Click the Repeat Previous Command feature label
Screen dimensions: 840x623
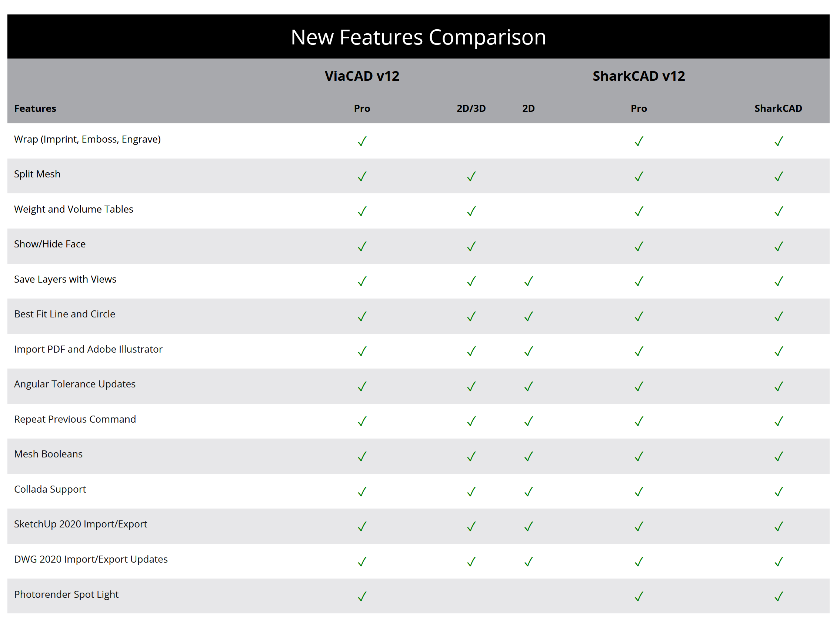[x=75, y=420]
